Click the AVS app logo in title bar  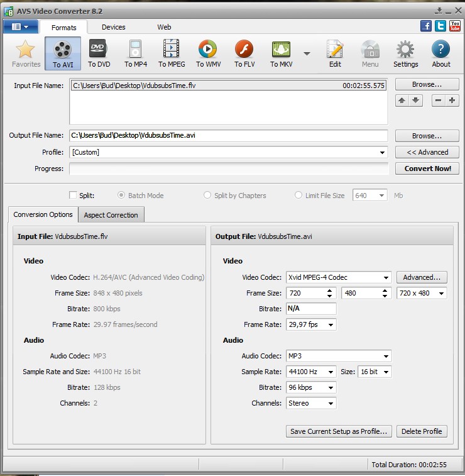click(x=9, y=11)
